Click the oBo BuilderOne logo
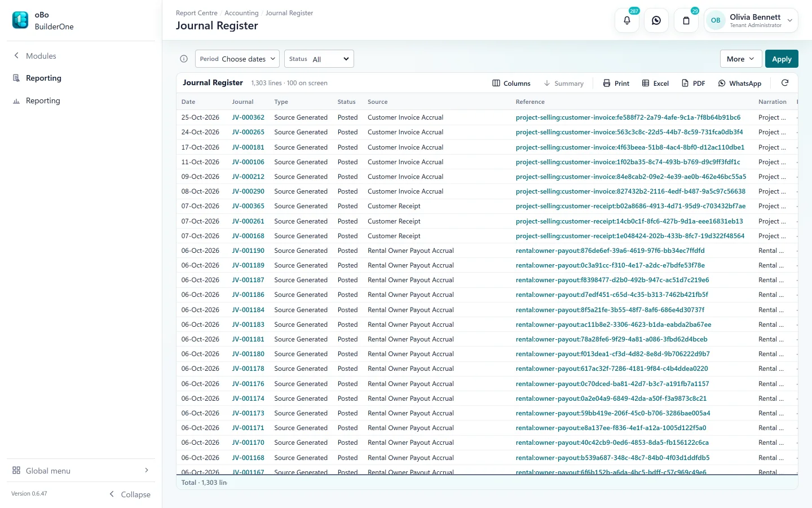This screenshot has height=508, width=812. tap(20, 20)
